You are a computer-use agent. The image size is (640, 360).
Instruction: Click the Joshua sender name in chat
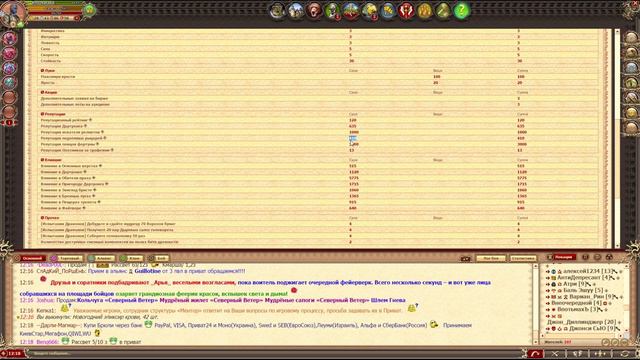(x=45, y=300)
